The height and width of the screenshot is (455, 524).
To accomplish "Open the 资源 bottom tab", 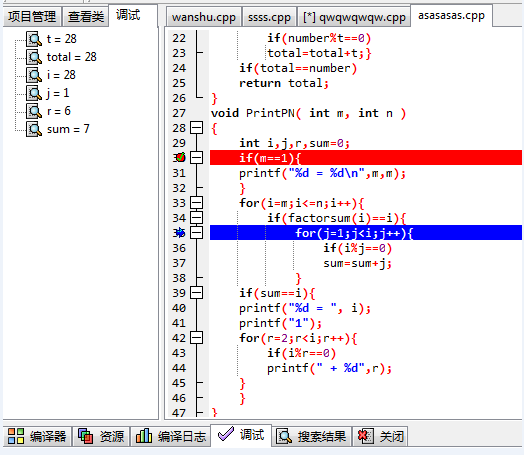I will [x=101, y=436].
